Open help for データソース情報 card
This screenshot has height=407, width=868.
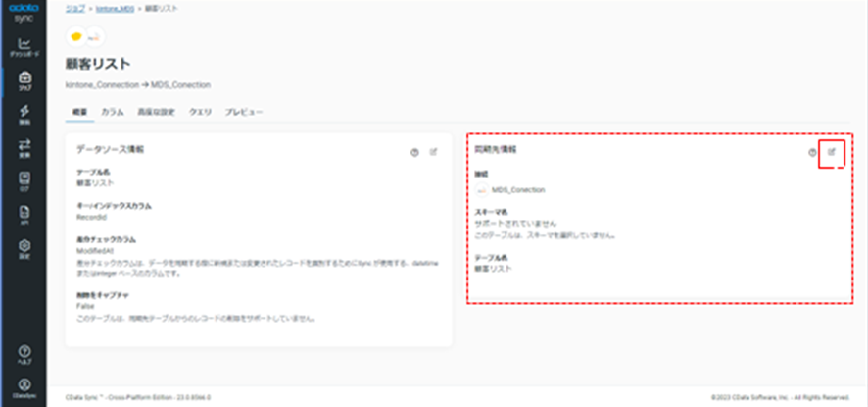pyautogui.click(x=414, y=152)
